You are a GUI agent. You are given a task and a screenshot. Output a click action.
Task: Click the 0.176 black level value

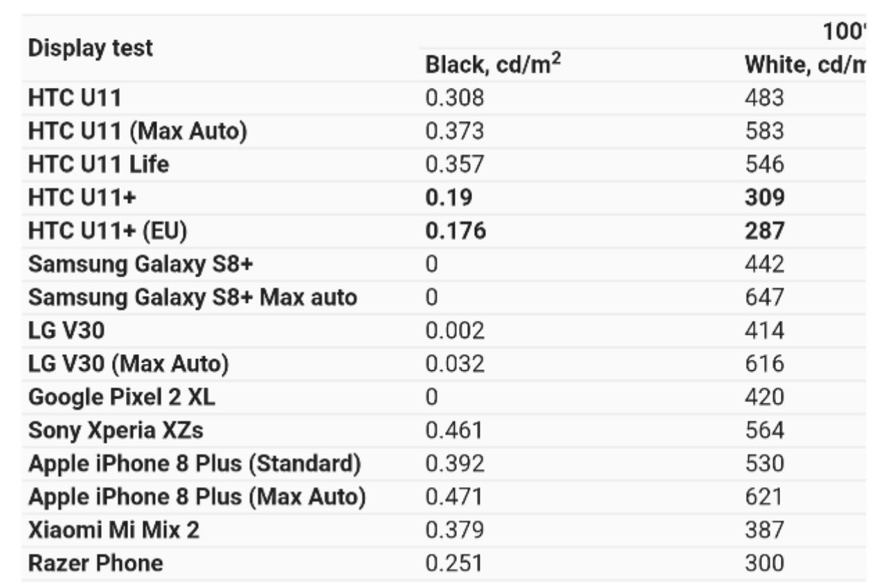point(455,231)
